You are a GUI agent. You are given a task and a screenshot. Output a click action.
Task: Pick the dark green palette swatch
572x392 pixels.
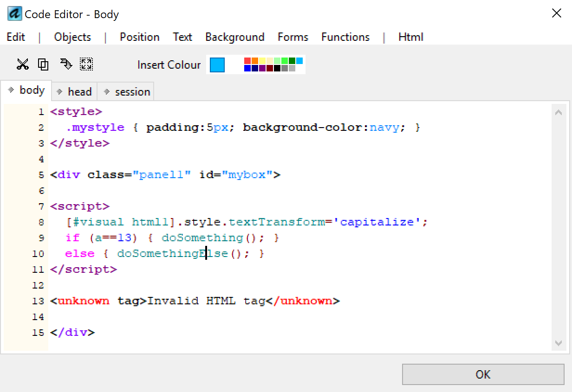coord(292,61)
